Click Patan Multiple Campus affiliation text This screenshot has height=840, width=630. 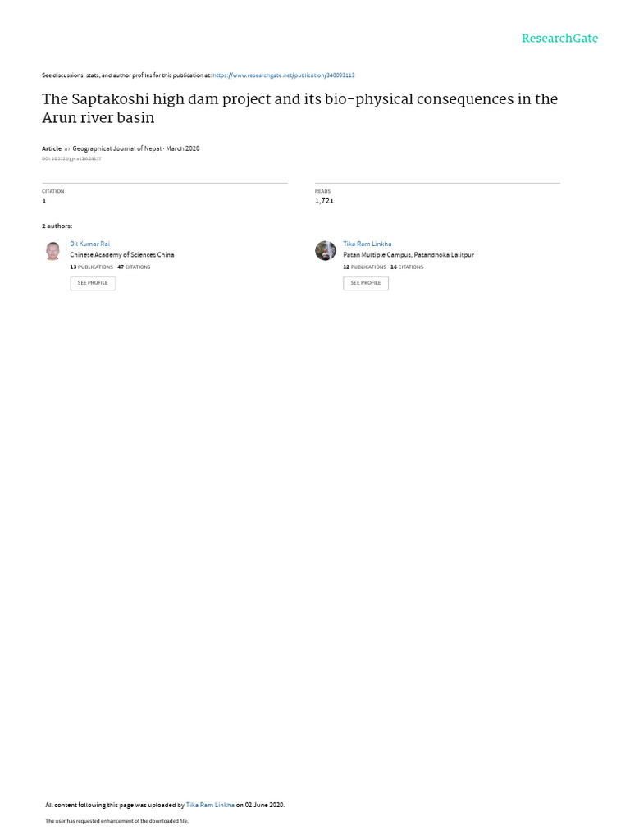tap(408, 255)
